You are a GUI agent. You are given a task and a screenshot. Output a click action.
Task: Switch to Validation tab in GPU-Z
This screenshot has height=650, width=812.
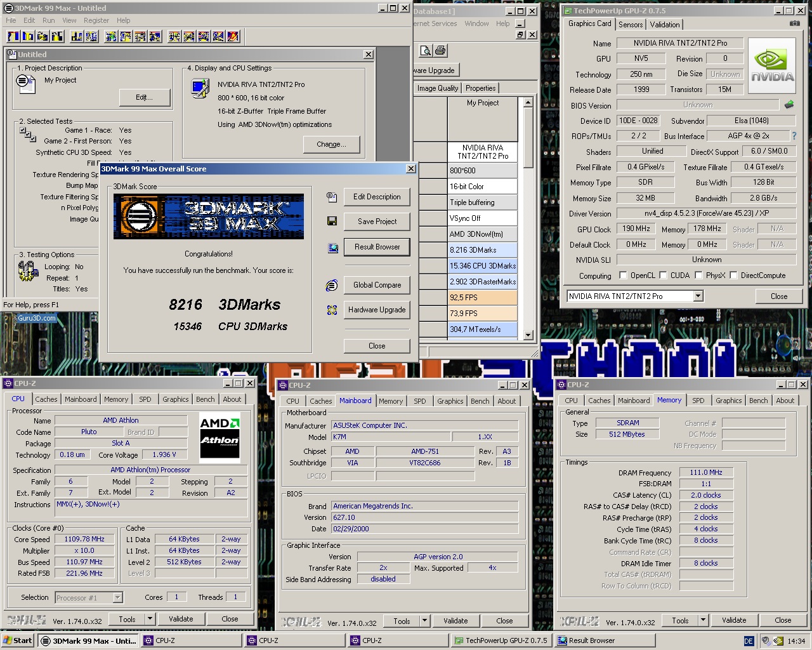click(665, 24)
